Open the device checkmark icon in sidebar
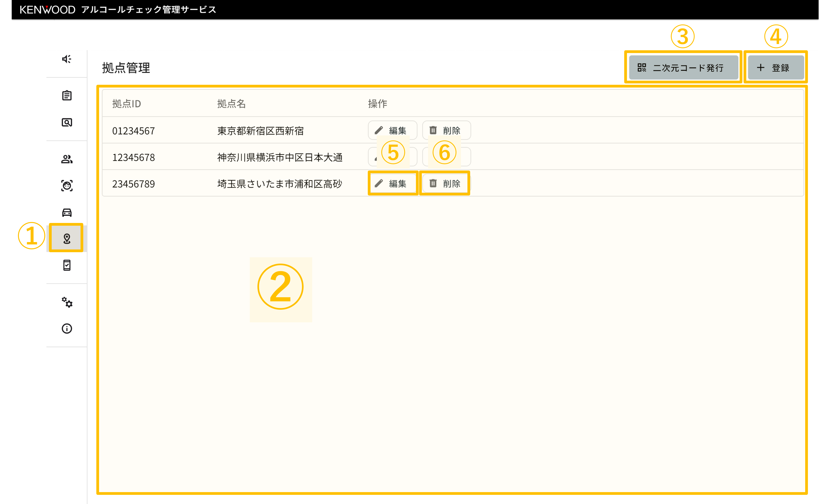 [x=67, y=265]
